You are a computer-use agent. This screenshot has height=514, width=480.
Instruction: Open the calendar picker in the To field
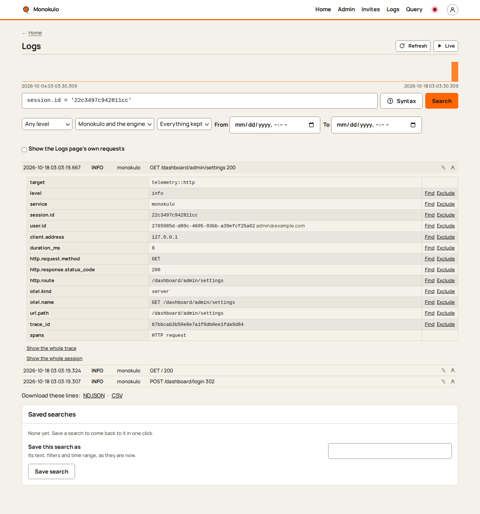click(413, 125)
